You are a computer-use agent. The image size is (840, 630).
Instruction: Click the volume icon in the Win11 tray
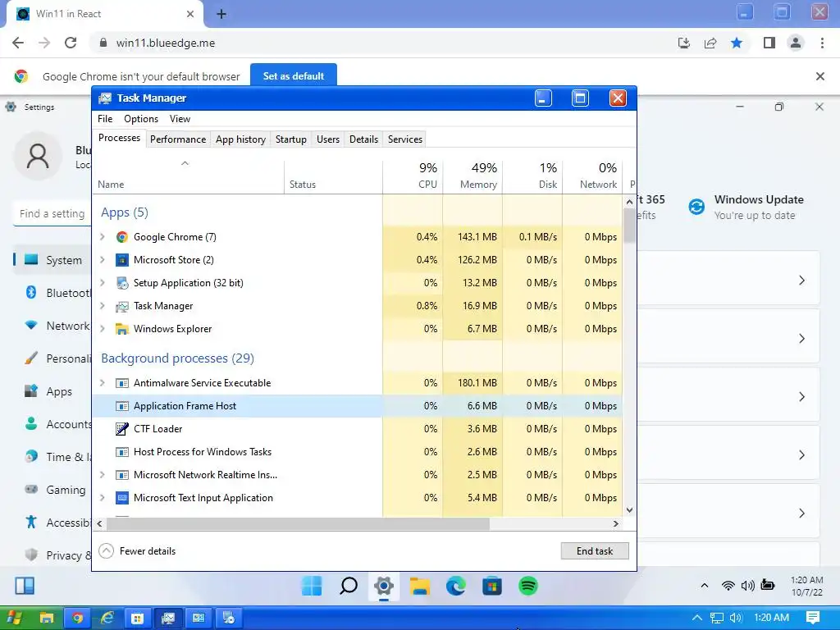(747, 586)
